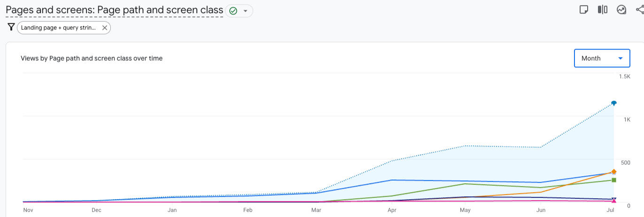Click the blue circle total marker at Jul

pos(614,103)
